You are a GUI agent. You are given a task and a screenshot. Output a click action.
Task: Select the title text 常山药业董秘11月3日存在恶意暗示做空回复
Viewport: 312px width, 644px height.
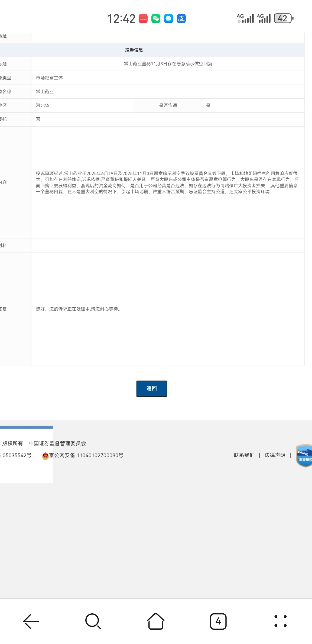point(168,64)
